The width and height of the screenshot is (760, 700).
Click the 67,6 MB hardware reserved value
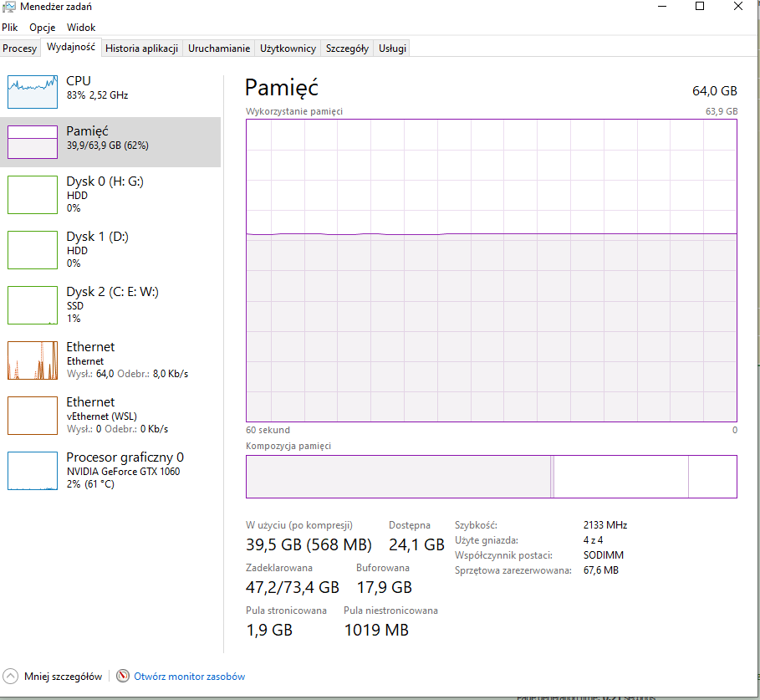coord(601,570)
